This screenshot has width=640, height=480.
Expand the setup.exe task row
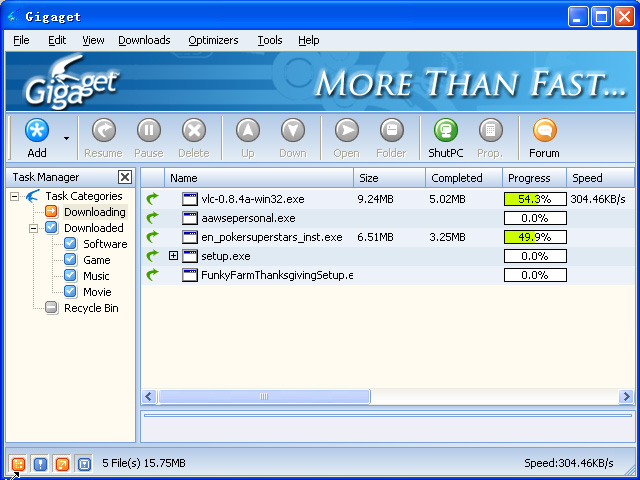point(173,256)
